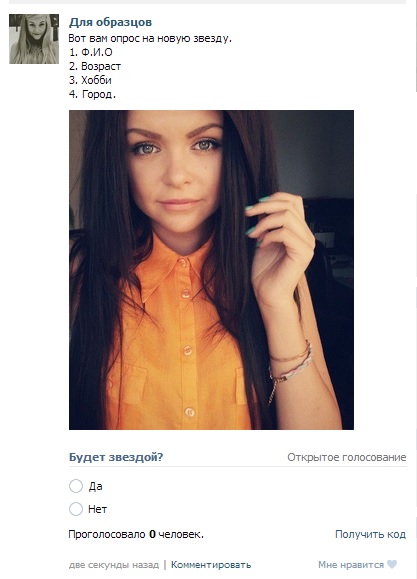This screenshot has width=417, height=579.
Task: Click the Открытое голосование label
Action: (x=347, y=457)
